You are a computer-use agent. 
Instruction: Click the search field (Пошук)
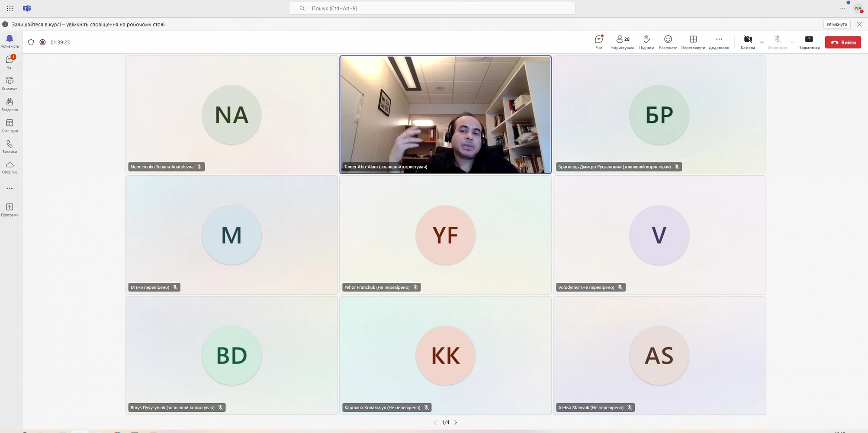[432, 8]
